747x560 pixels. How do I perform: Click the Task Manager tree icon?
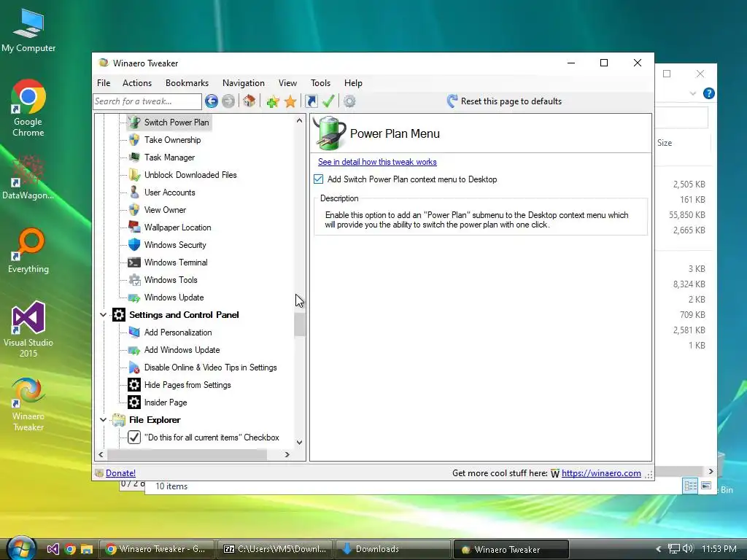134,157
